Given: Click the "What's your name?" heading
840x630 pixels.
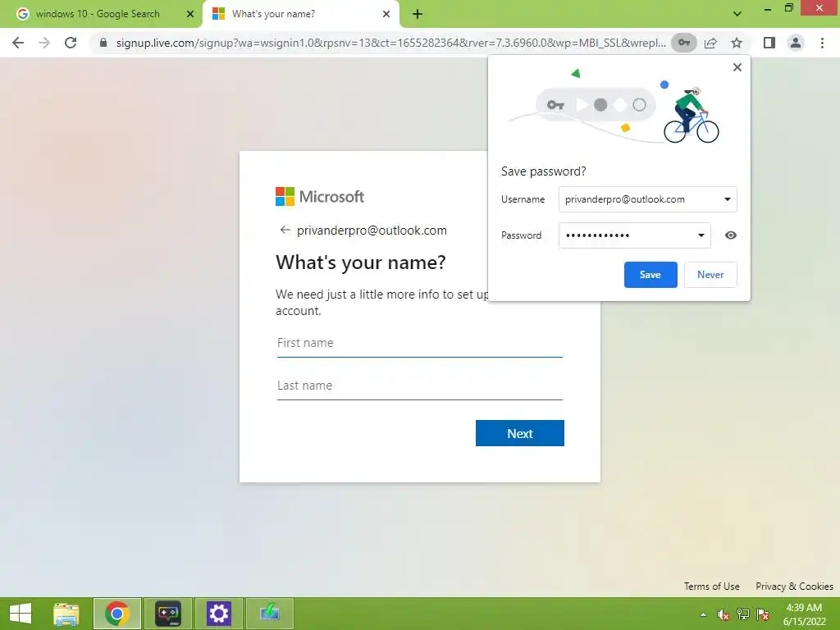Looking at the screenshot, I should click(x=361, y=262).
